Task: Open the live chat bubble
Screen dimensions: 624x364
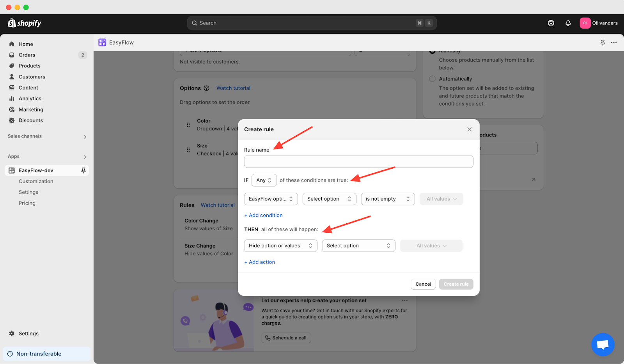Action: click(x=603, y=345)
